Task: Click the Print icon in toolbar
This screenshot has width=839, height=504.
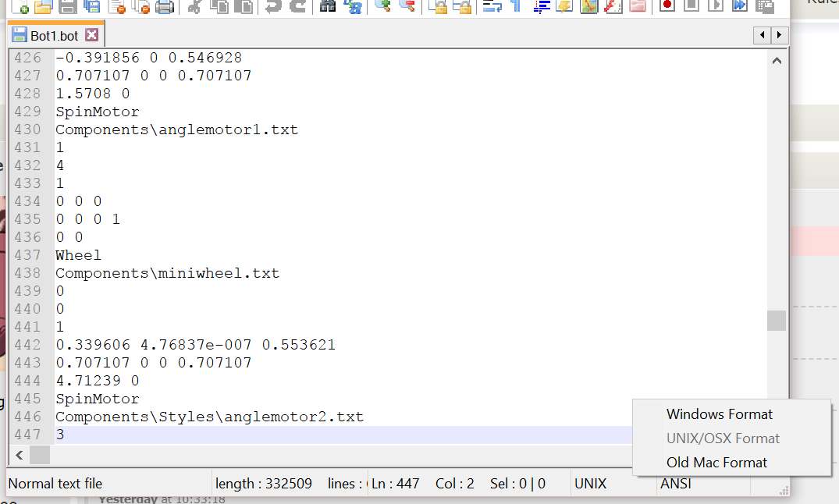Action: pyautogui.click(x=164, y=7)
